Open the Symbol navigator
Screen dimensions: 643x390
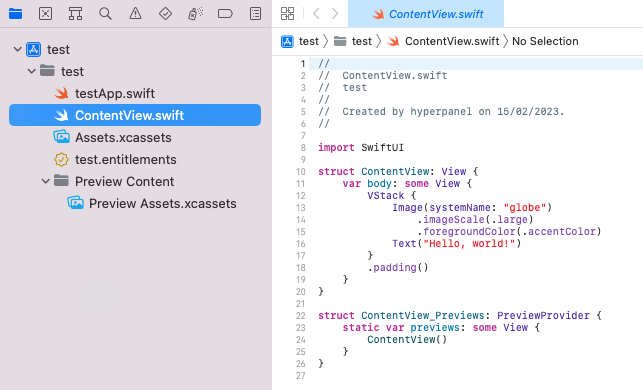pyautogui.click(x=75, y=14)
